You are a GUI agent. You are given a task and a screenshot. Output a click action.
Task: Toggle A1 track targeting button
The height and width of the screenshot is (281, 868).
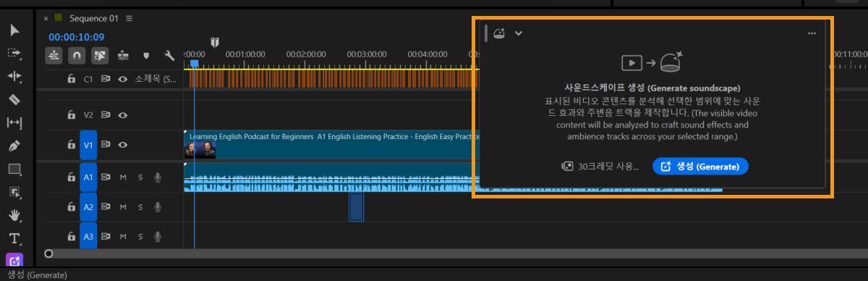[x=88, y=177]
